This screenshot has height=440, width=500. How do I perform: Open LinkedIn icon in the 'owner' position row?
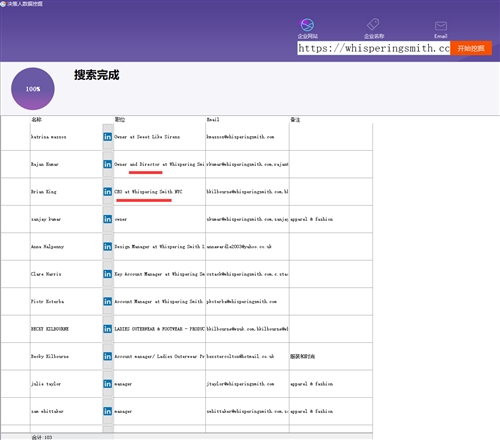pyautogui.click(x=107, y=219)
